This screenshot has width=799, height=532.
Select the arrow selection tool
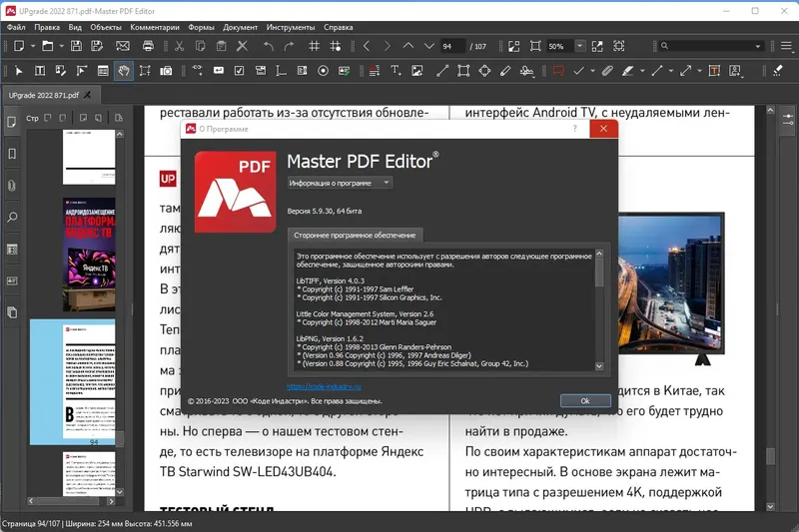coord(19,71)
